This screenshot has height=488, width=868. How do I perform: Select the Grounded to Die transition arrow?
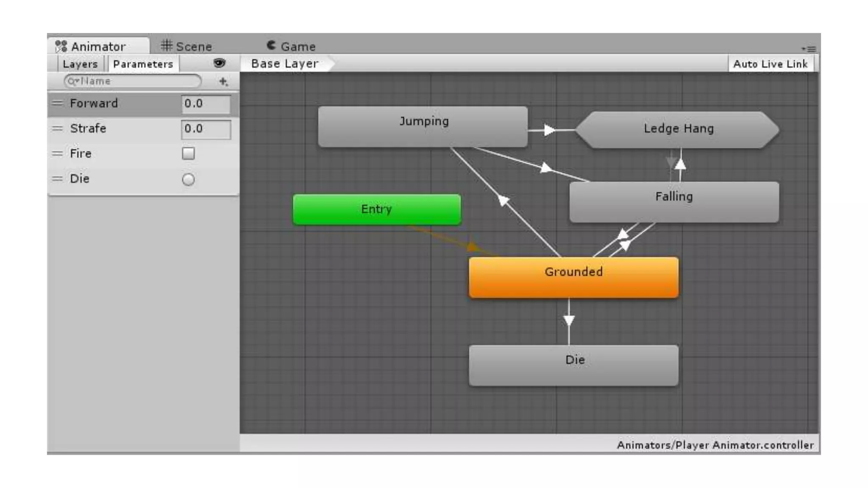tap(569, 321)
